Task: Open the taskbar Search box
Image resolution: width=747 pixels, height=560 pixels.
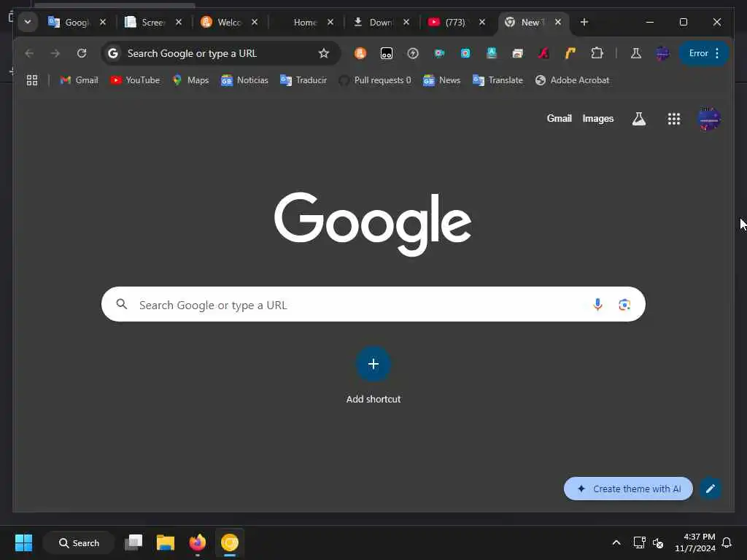Action: tap(79, 542)
